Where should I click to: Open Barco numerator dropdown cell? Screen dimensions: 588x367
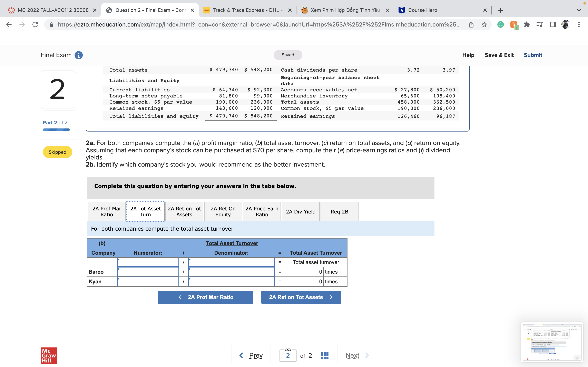148,272
